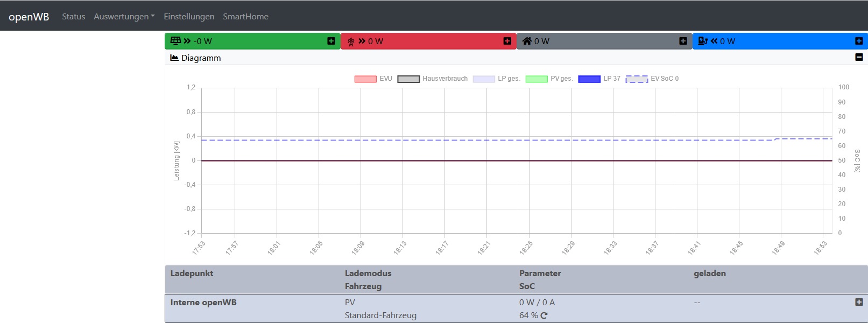This screenshot has height=323, width=868.
Task: Open the Status page
Action: 73,16
